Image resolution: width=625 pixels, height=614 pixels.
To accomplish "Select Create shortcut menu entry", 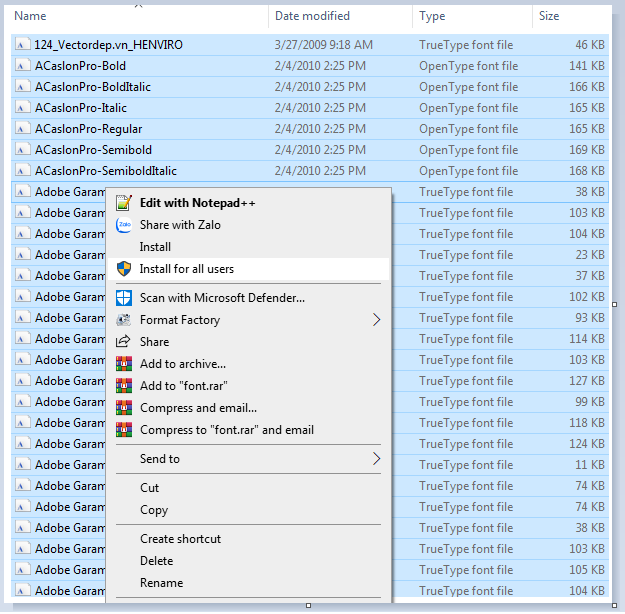I will (180, 539).
